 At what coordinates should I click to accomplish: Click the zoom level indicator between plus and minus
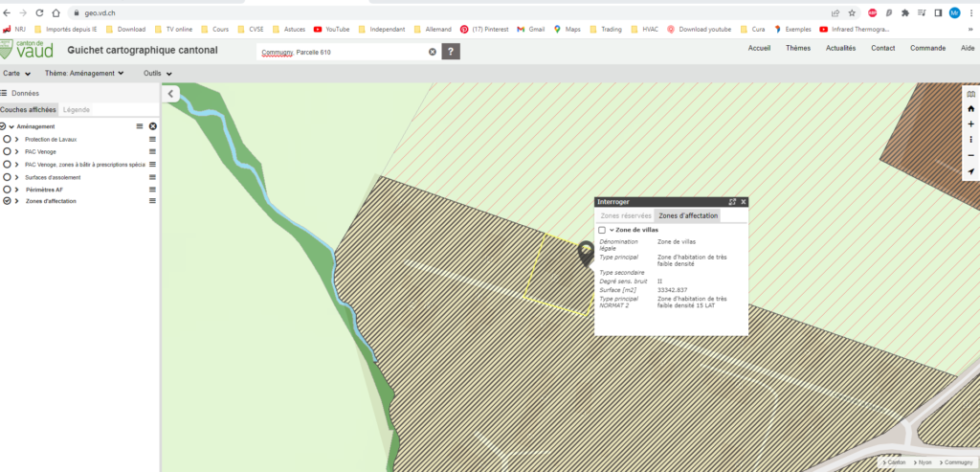970,140
